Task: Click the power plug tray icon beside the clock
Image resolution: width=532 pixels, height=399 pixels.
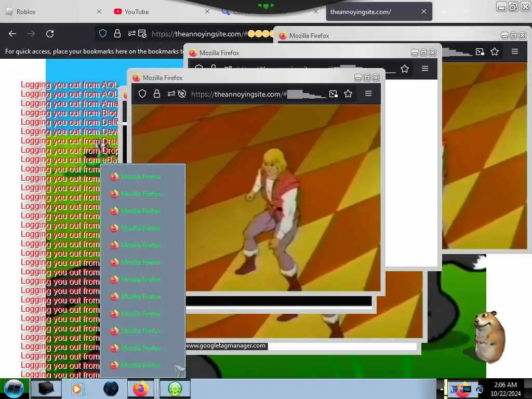Action: pyautogui.click(x=480, y=389)
